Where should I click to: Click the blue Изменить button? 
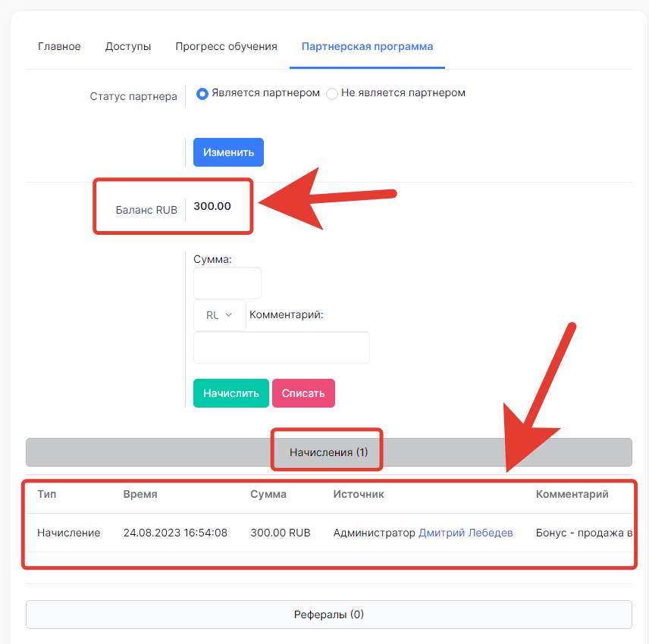[x=228, y=152]
